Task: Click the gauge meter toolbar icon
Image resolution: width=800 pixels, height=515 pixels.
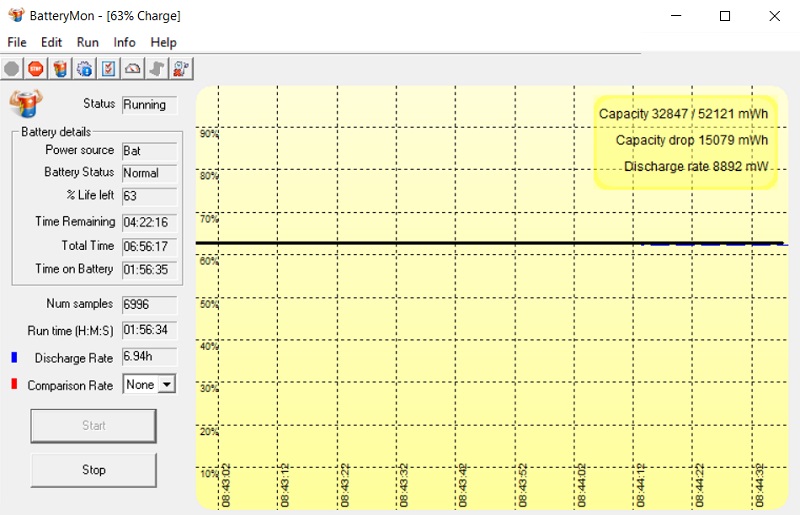Action: (132, 69)
